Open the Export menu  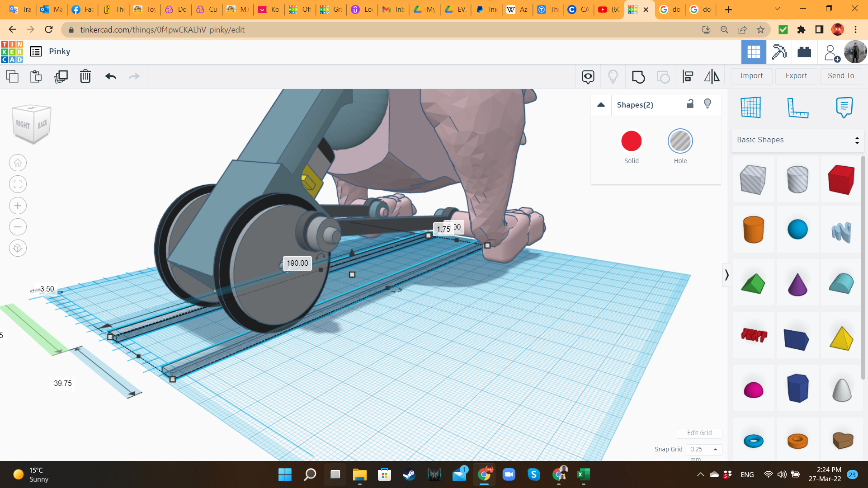[x=796, y=76]
